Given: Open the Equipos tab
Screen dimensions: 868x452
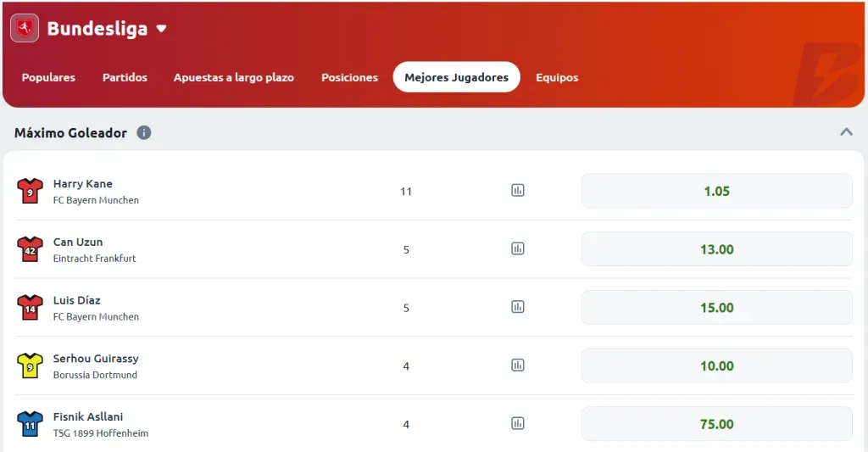Looking at the screenshot, I should click(557, 77).
